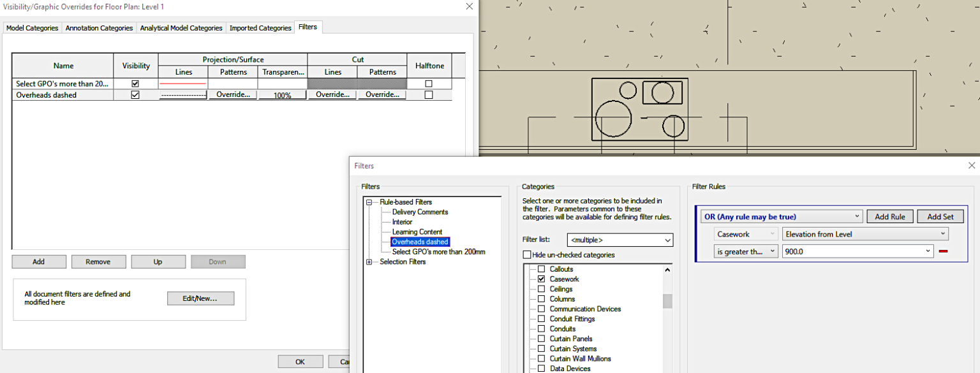Open Projection Patterns Override for Overheads dashed
Screen dimensions: 980x373
pyautogui.click(x=232, y=94)
